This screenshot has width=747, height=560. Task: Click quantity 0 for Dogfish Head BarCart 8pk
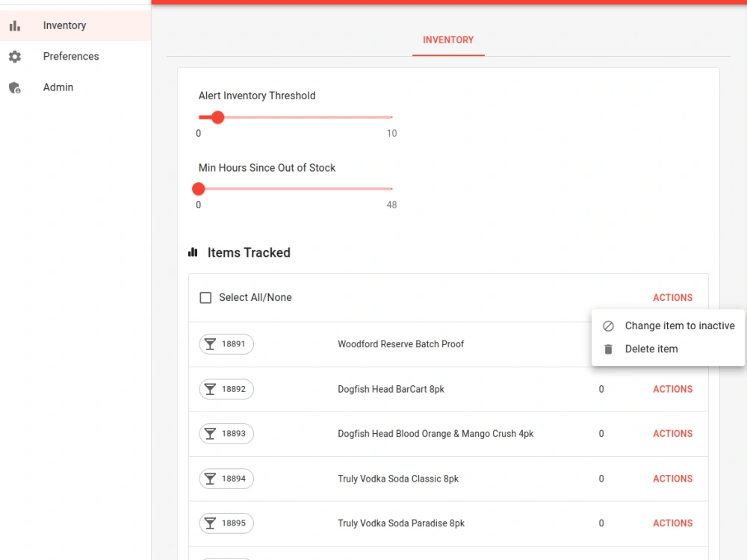coord(601,389)
